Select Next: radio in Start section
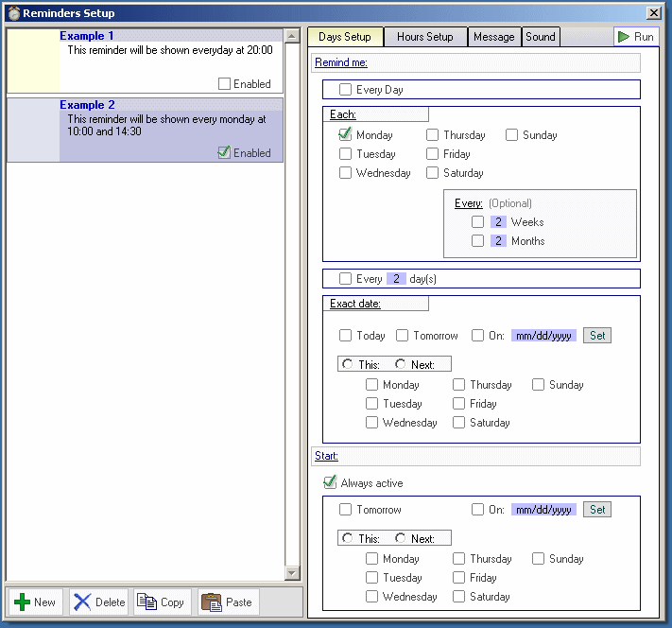Screen dimensions: 672x628 tap(401, 538)
